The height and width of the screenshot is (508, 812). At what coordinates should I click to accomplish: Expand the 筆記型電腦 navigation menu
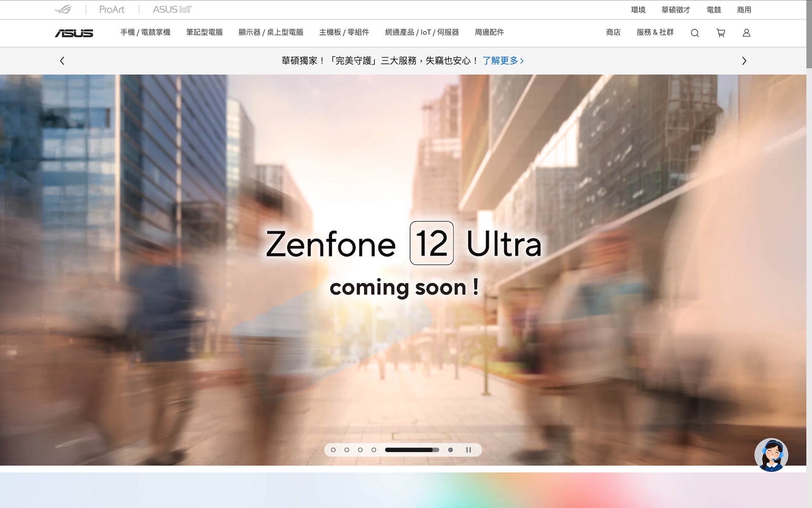204,32
